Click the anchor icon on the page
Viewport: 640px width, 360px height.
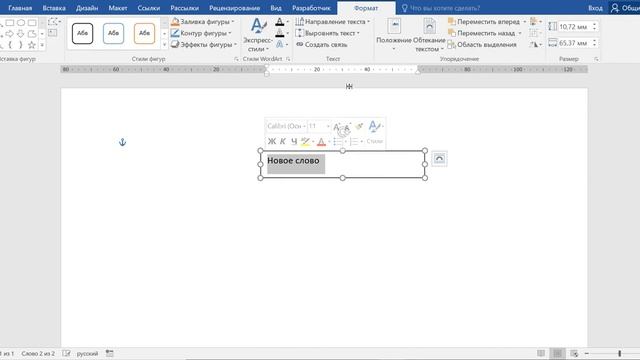(x=122, y=142)
